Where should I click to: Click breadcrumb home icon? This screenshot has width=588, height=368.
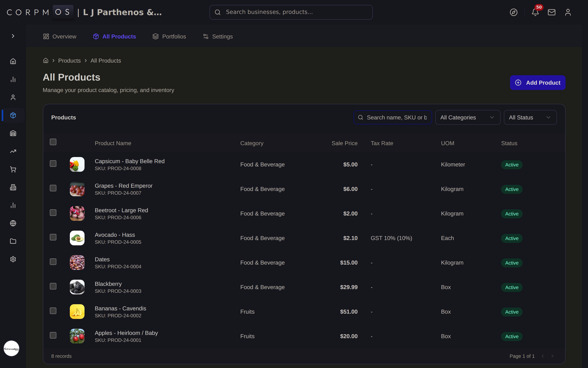pyautogui.click(x=46, y=61)
